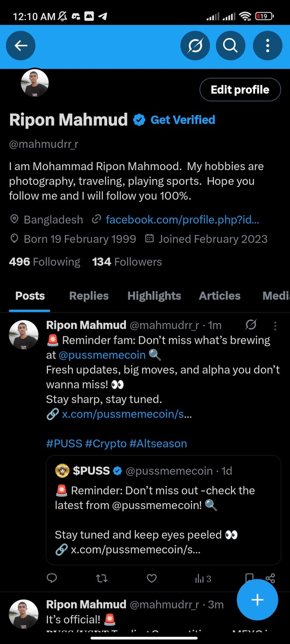The width and height of the screenshot is (290, 644).
Task: Open the facebook.com profile link
Action: pos(182,220)
